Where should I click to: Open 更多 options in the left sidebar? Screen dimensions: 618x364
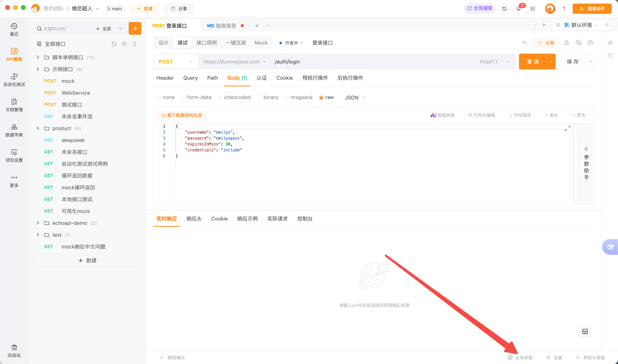[x=14, y=181]
